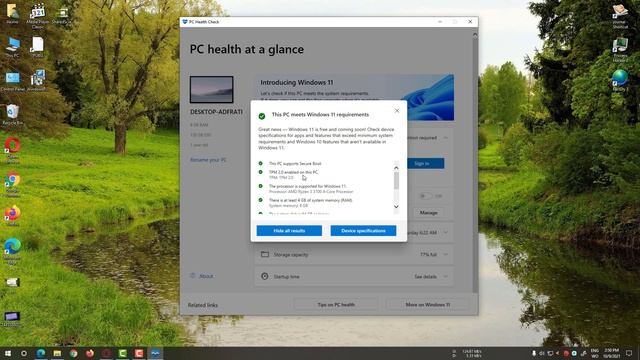Click the Storage capacity folder icon

(x=264, y=254)
